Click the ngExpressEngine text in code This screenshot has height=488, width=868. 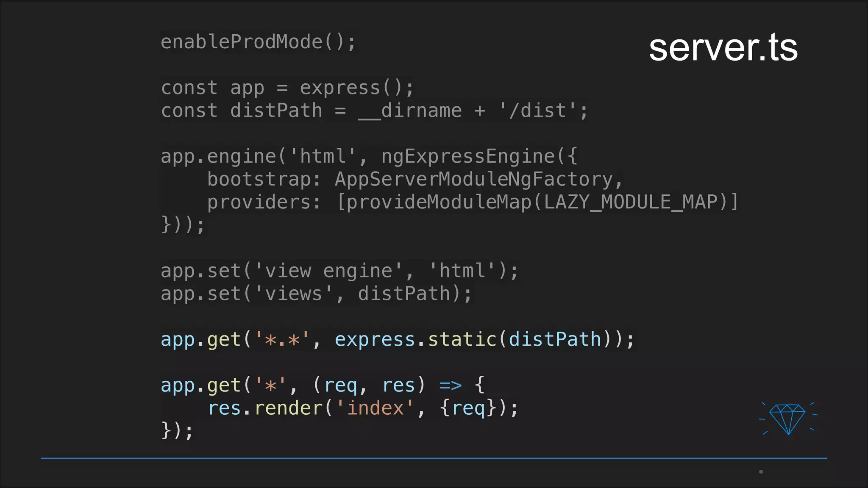tap(467, 156)
